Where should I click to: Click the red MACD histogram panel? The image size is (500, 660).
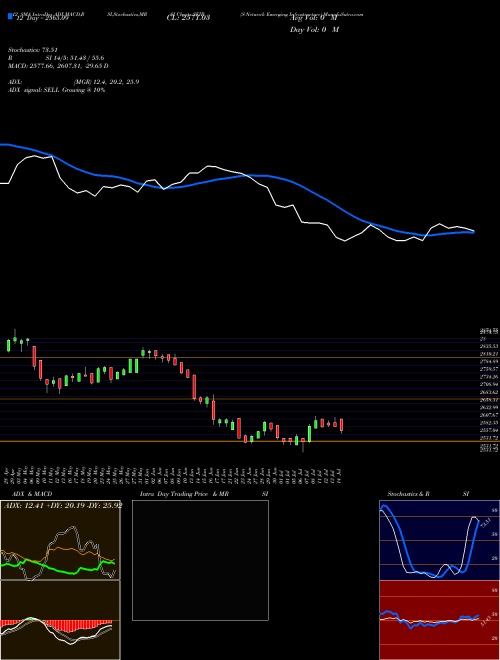pyautogui.click(x=60, y=620)
